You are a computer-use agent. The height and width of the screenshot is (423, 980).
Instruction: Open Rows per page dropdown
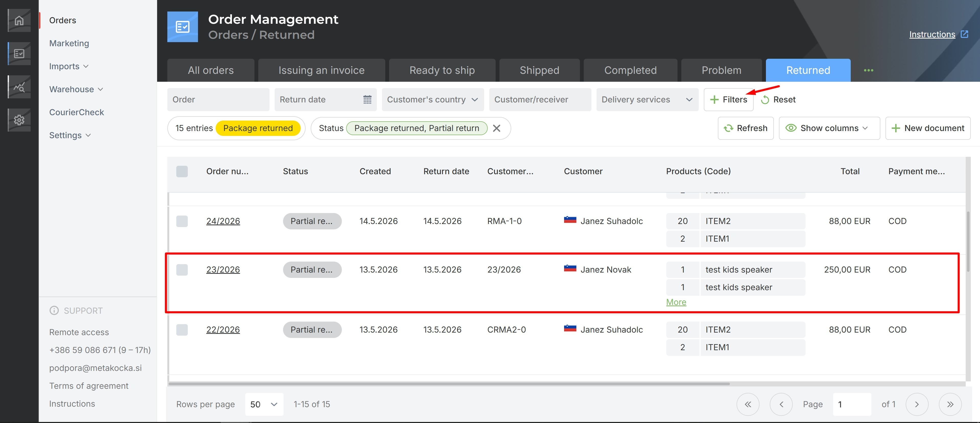coord(264,404)
